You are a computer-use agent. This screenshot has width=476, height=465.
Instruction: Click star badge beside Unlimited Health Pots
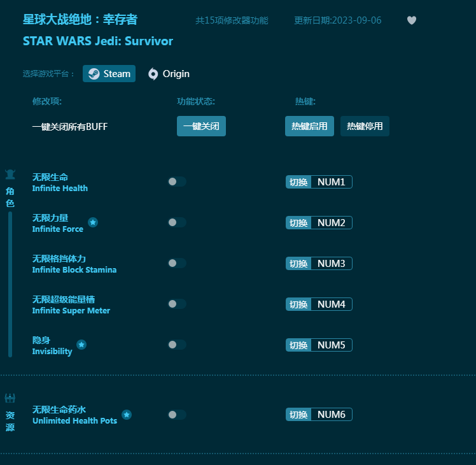[x=127, y=415]
